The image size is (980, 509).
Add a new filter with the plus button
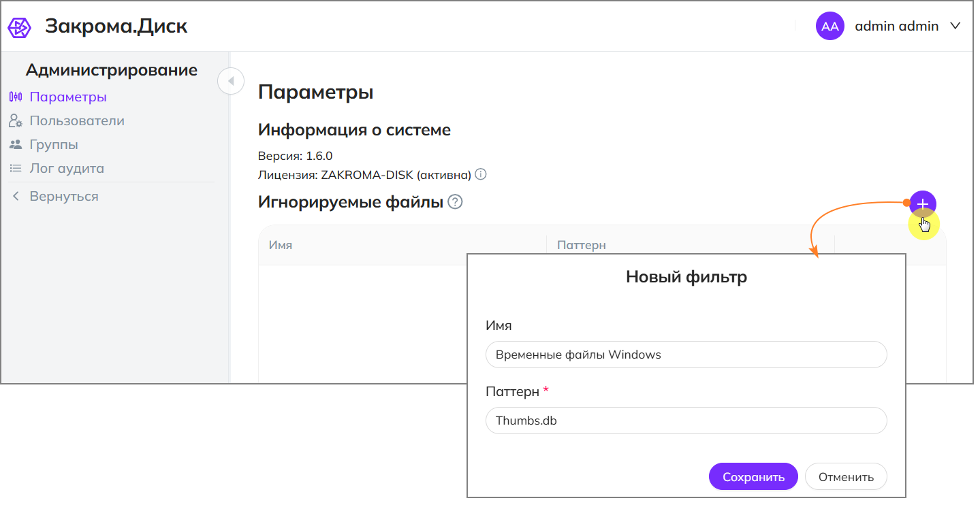pos(923,203)
